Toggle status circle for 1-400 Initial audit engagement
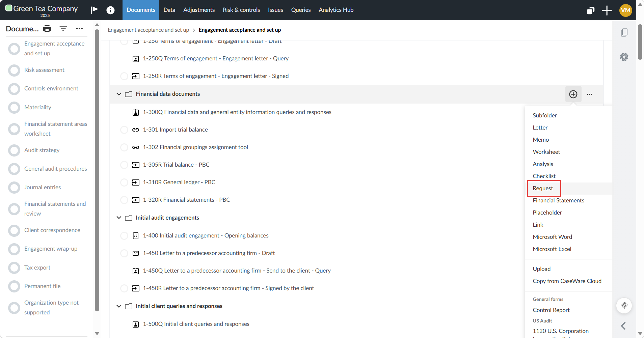 (x=124, y=236)
